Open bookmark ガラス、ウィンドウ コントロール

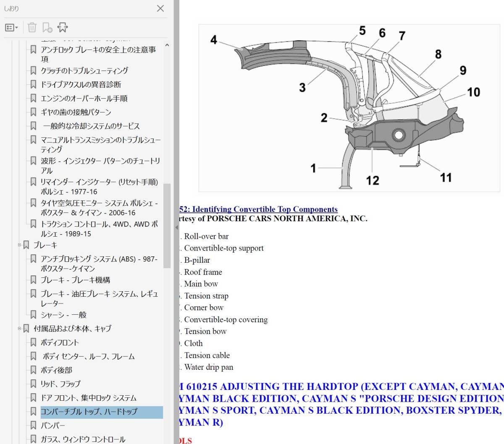(x=83, y=439)
